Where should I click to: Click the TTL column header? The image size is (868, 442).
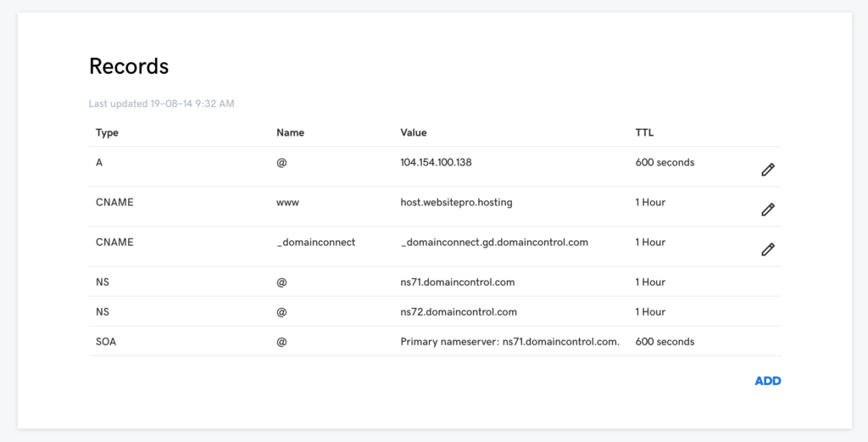[644, 133]
